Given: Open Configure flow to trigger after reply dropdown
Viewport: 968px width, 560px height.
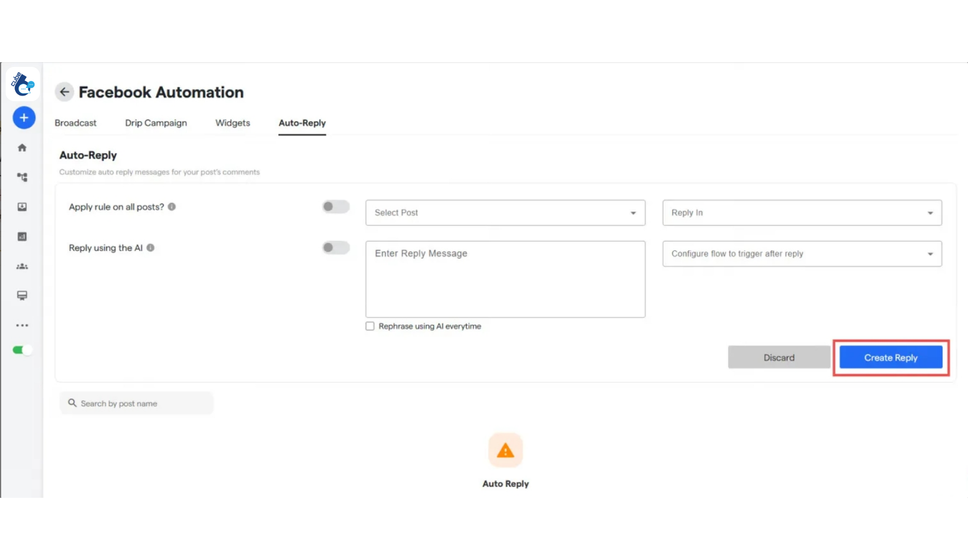Looking at the screenshot, I should pos(801,254).
